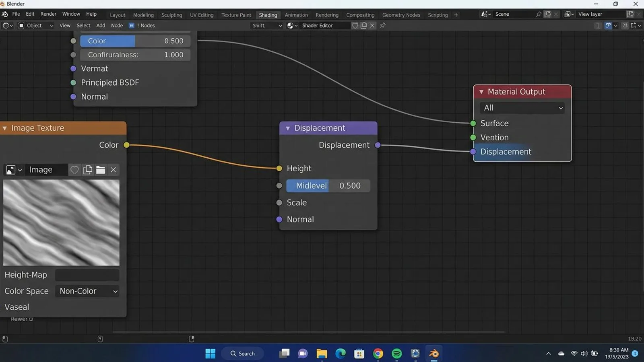Toggle the pin icon in node editor header
The image size is (644, 362).
tap(383, 25)
